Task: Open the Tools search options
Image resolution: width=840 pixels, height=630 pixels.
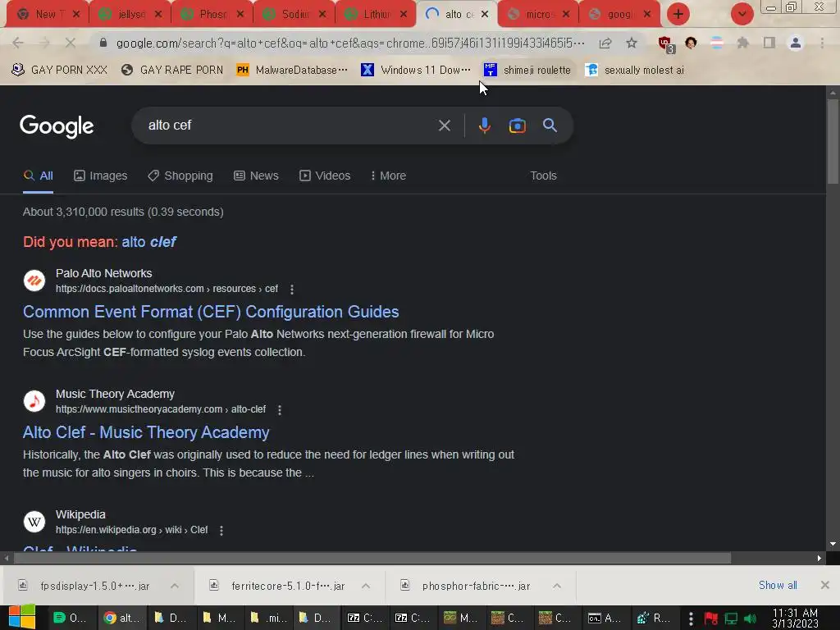Action: [543, 176]
